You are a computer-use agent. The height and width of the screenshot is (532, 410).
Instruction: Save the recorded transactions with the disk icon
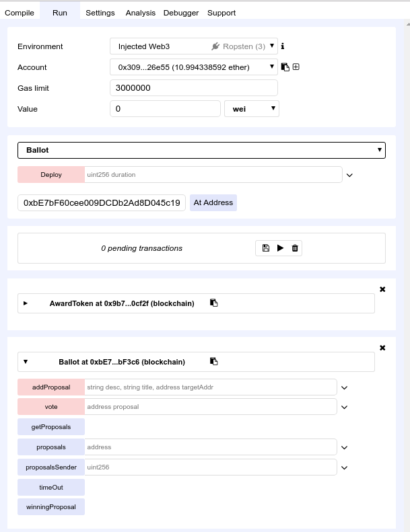click(266, 248)
